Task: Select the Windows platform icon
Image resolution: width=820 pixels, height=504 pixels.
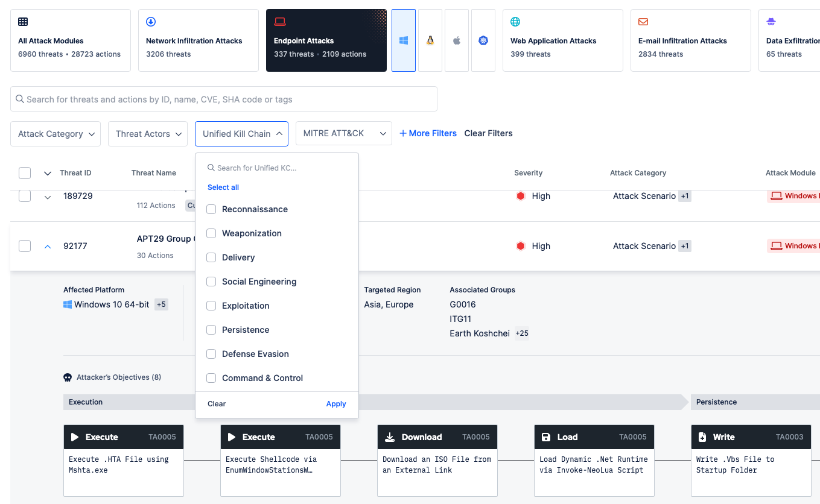Action: click(x=404, y=40)
